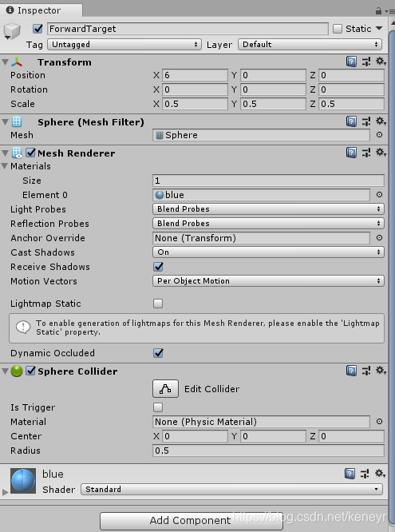Click the Transform axes icon
This screenshot has height=532, width=395.
click(17, 62)
